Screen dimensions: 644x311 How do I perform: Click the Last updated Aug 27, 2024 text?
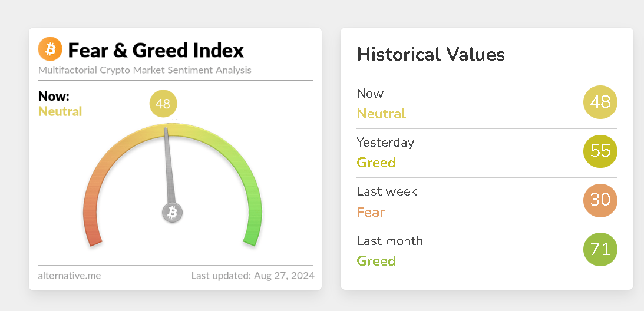click(253, 275)
